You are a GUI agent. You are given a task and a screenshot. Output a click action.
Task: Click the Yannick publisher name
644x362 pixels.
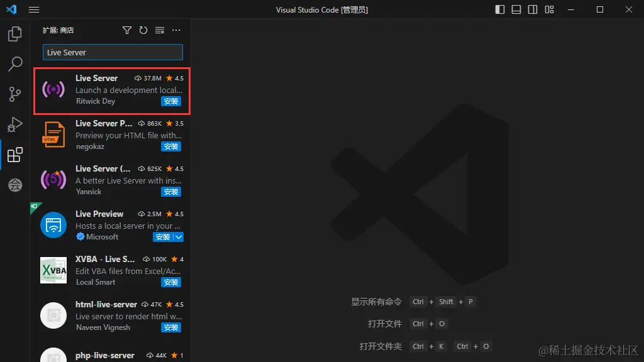coord(89,192)
